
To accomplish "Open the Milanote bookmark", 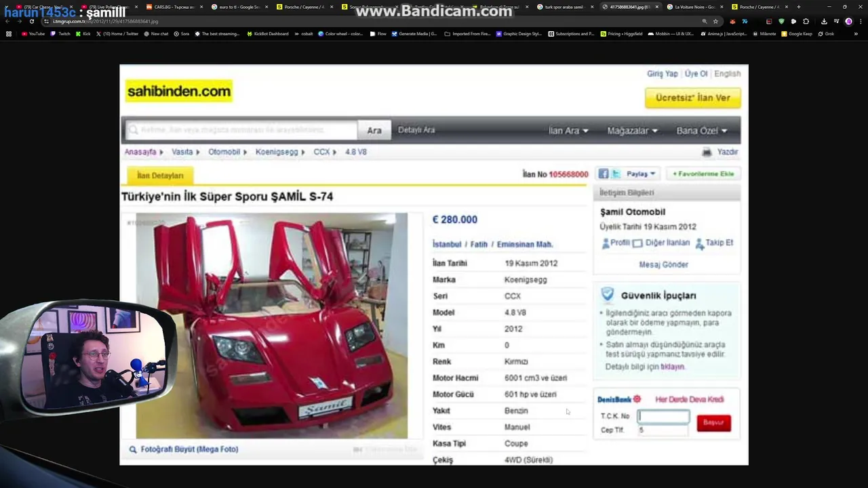I will pos(764,34).
